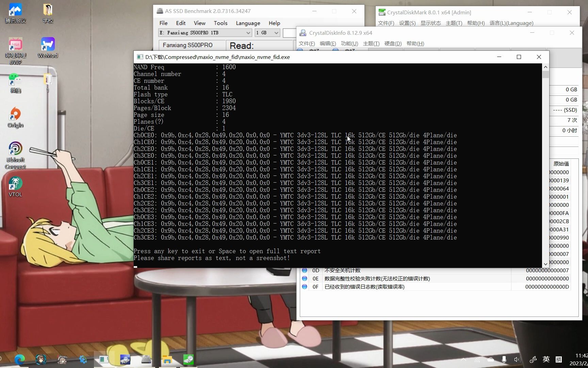Open the 微信 desktop shortcut

15,83
